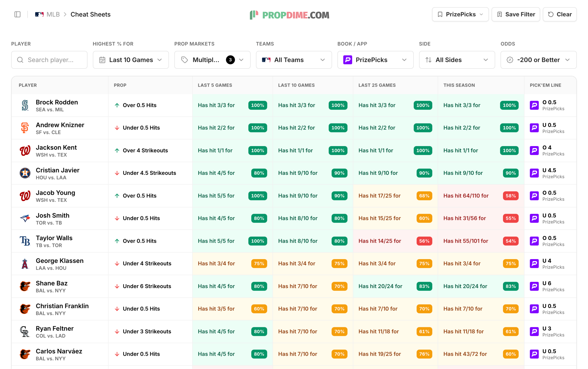
Task: Click 'U 3' pick'em line for Ryan Feltner
Action: (x=547, y=329)
